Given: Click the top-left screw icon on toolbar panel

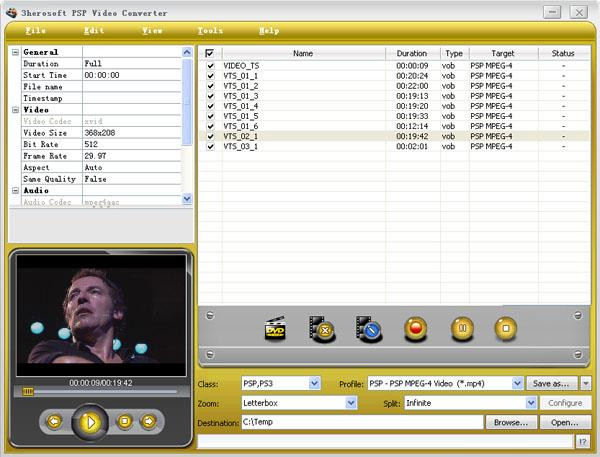Looking at the screenshot, I should tap(210, 316).
